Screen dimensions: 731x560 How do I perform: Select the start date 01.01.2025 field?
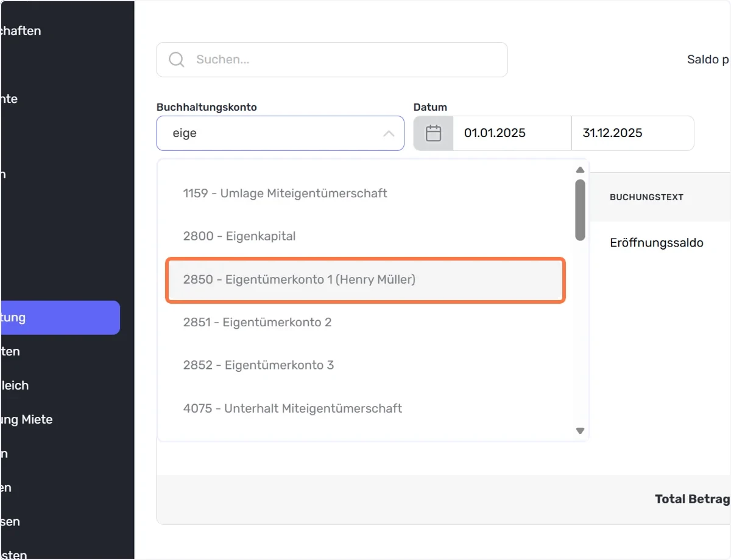click(x=512, y=133)
